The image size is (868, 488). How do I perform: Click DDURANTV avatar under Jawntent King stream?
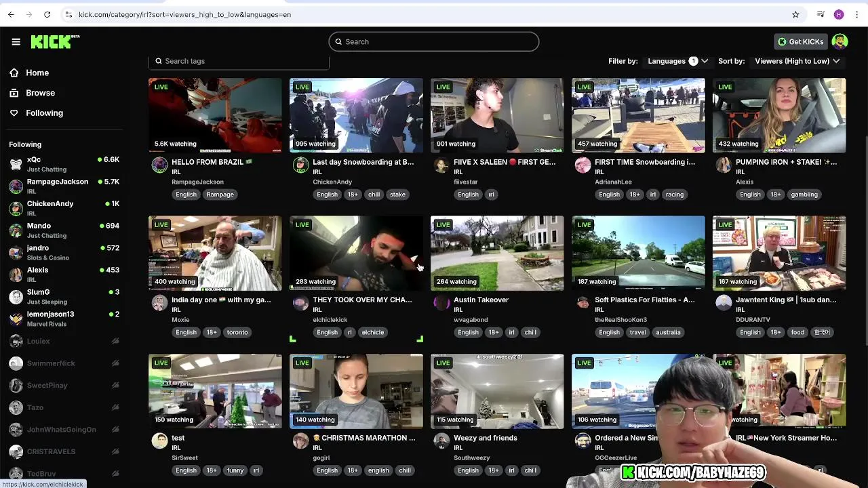point(724,303)
